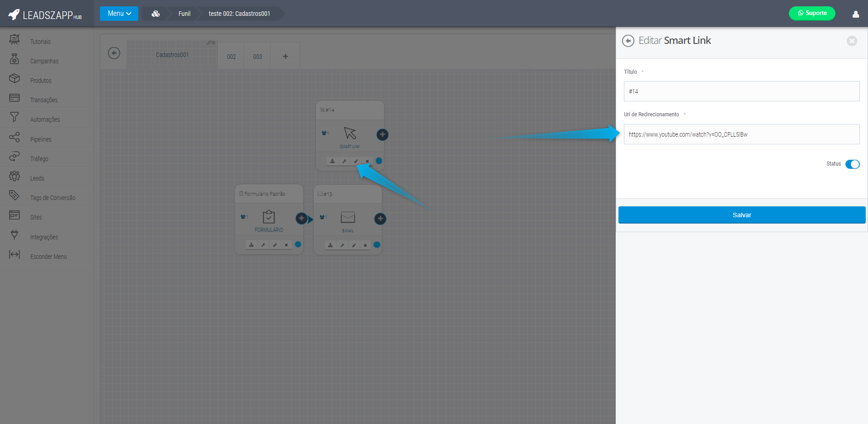The image size is (868, 424).
Task: Click the back arrow left of Cadastros001 tab
Action: pos(114,53)
